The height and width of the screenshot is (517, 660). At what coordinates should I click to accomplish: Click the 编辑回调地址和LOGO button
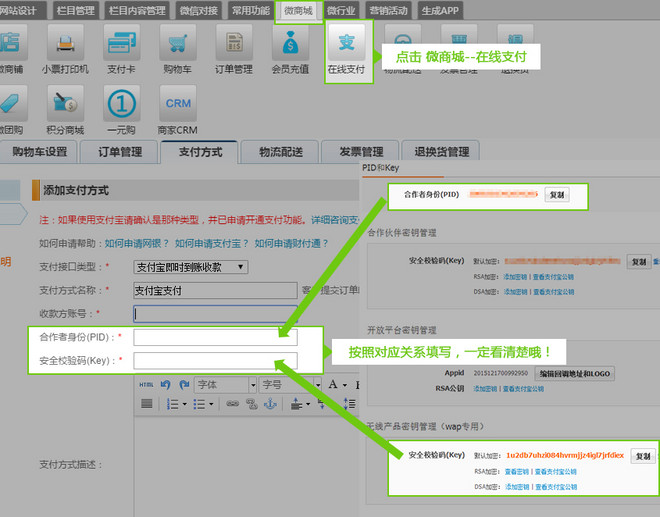573,373
